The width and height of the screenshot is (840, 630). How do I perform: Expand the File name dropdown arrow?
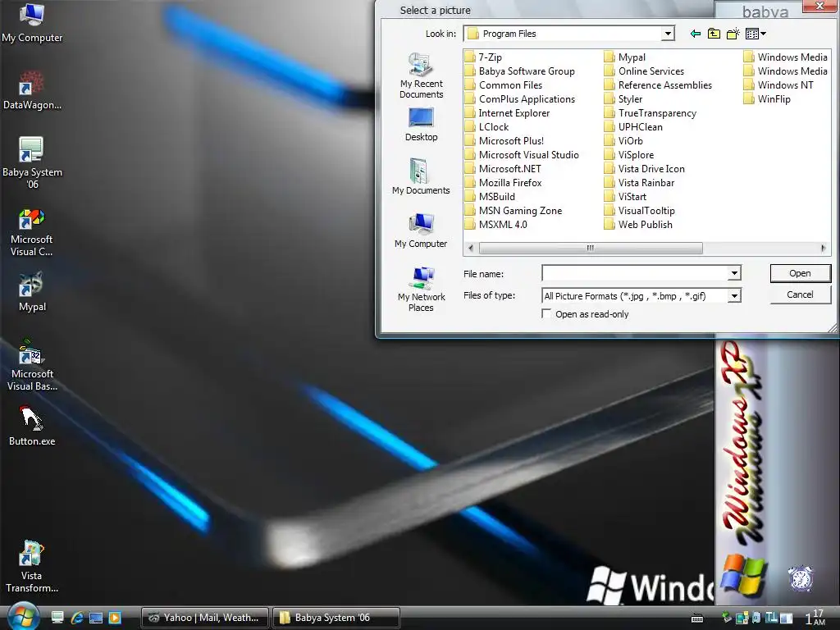(x=734, y=273)
